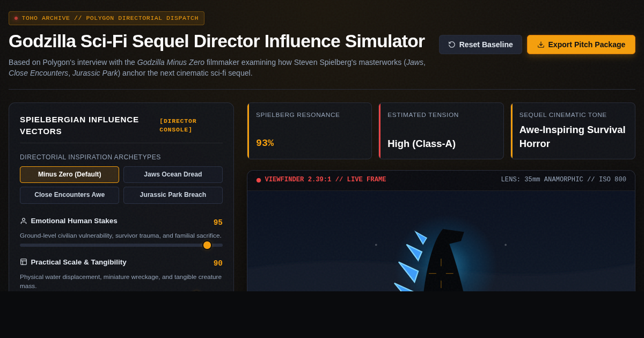Click the Spielberg Resonance 93% card
644x338 pixels.
click(x=309, y=131)
